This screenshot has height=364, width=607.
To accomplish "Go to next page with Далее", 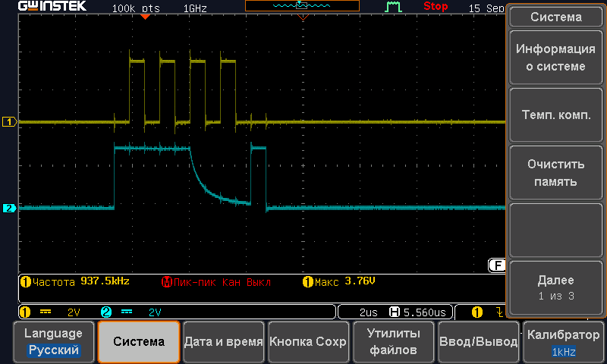I will coord(556,288).
